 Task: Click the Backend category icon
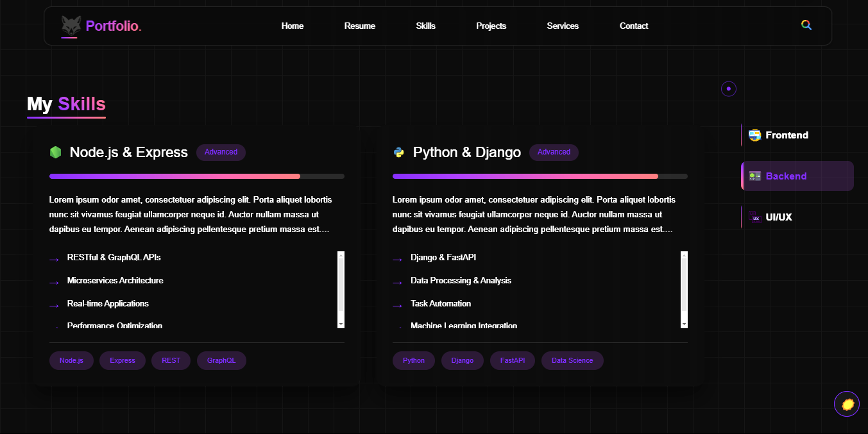755,176
